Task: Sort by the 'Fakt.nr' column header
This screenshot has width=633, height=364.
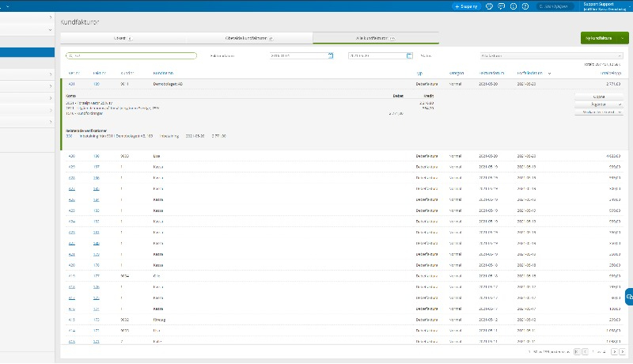Action: 100,73
